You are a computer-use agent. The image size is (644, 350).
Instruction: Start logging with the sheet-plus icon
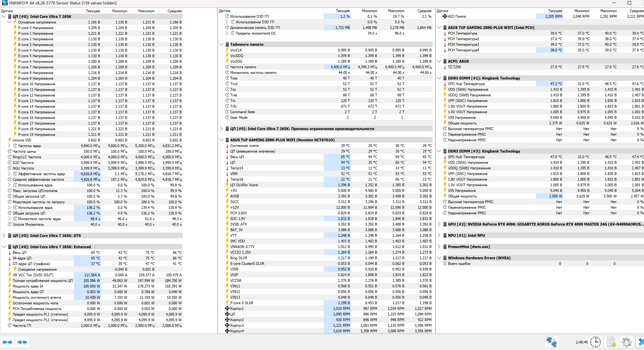click(611, 342)
